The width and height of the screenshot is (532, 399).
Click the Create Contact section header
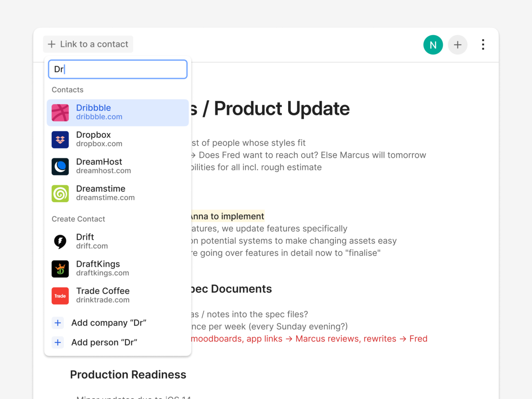point(78,219)
